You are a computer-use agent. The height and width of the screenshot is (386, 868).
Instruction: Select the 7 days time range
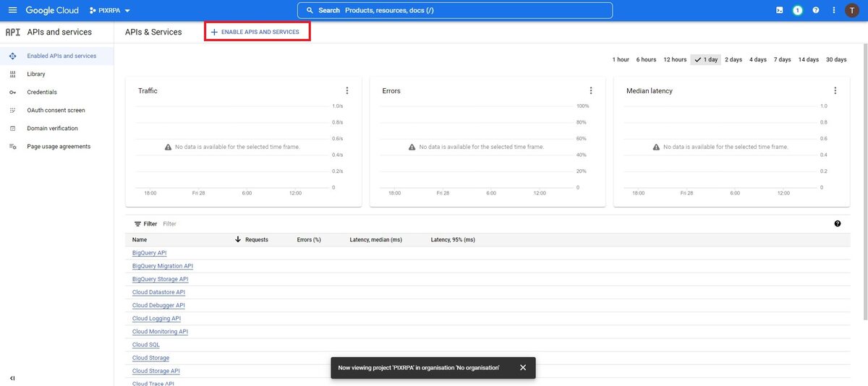[783, 59]
